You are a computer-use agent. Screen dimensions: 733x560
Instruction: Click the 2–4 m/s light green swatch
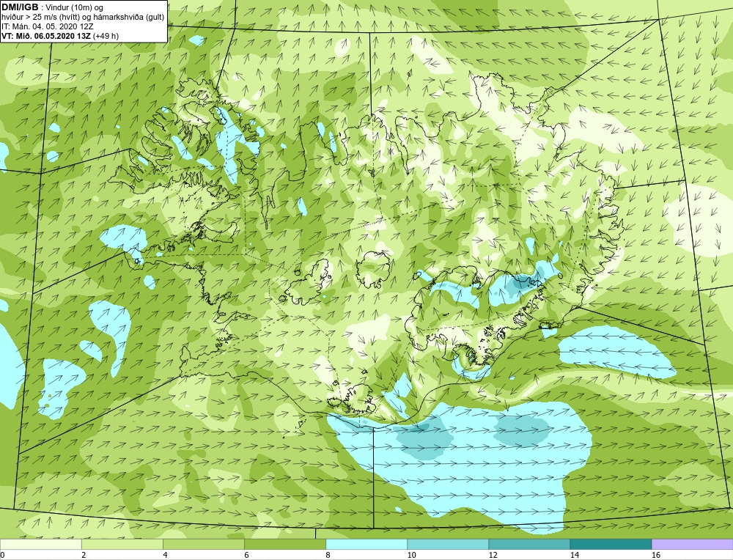tap(122, 544)
